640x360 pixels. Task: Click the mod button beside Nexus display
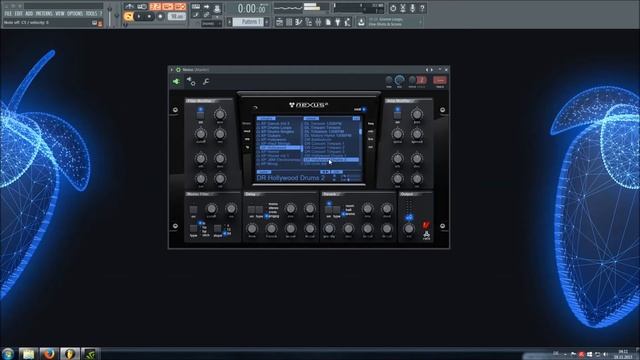coord(247,131)
